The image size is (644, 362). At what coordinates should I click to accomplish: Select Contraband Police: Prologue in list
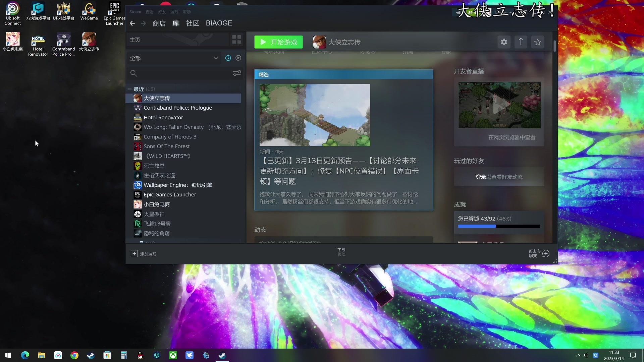click(x=183, y=108)
